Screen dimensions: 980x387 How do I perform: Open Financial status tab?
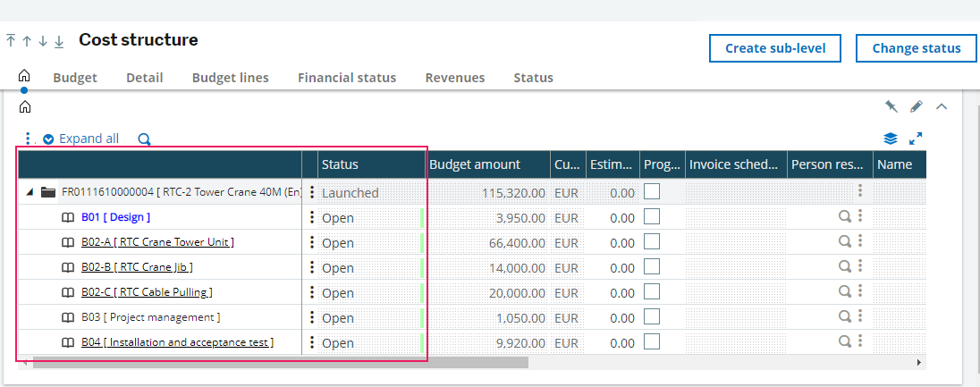click(347, 78)
